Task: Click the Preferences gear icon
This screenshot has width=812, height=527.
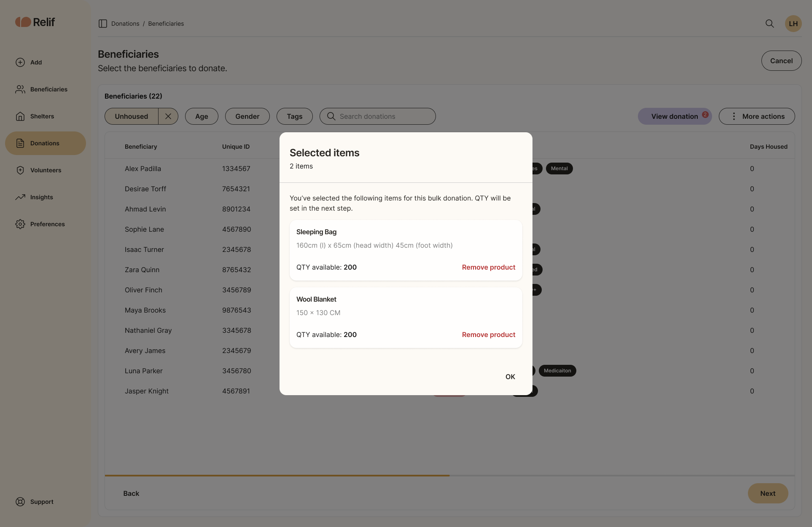Action: [20, 224]
